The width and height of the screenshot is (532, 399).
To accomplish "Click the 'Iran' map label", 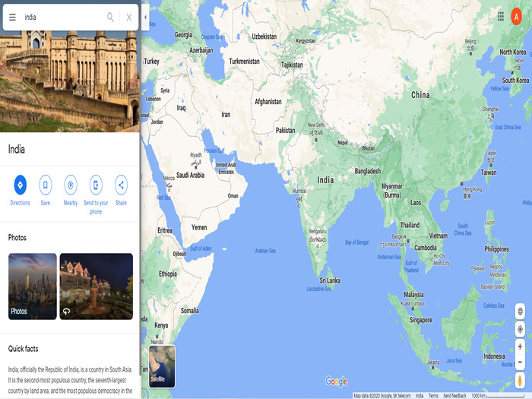I will tap(226, 114).
